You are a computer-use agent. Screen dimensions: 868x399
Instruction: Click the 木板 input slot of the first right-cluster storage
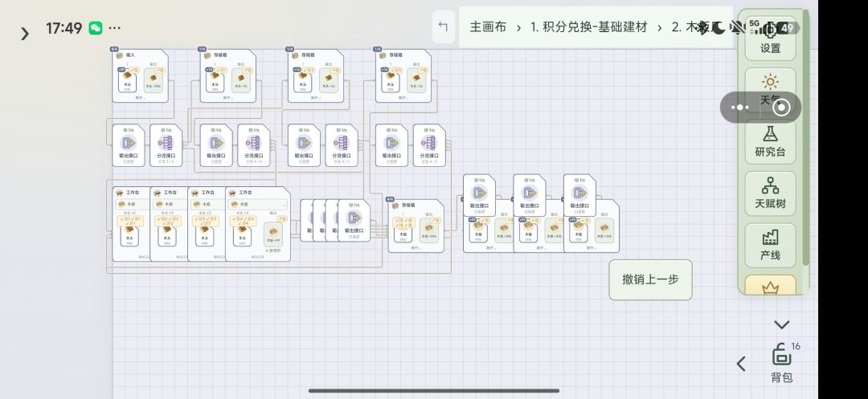479,230
